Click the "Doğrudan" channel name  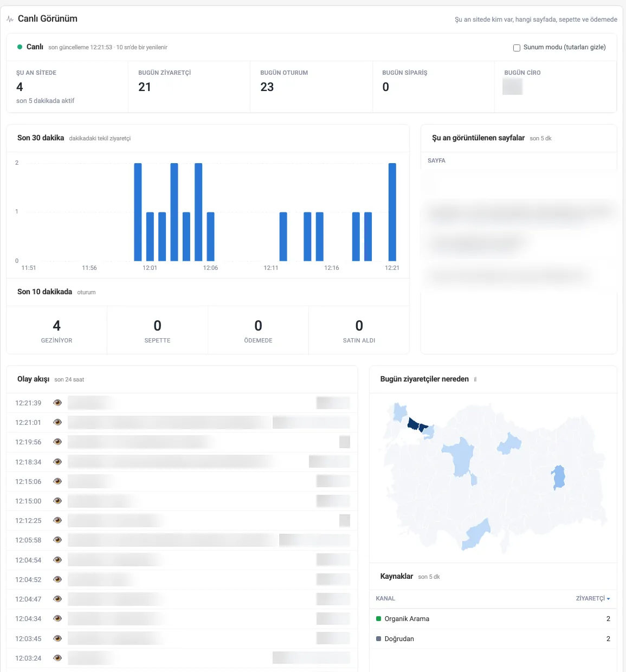(x=399, y=638)
